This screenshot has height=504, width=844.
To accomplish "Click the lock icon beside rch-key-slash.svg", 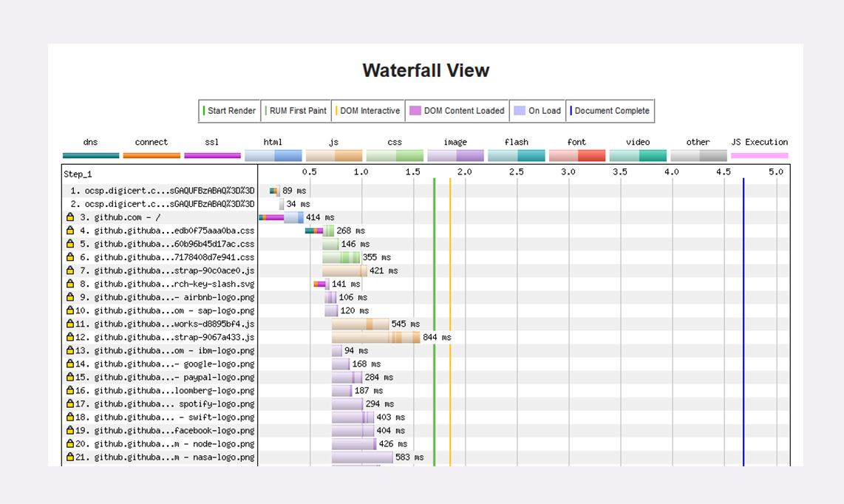I will coord(70,284).
